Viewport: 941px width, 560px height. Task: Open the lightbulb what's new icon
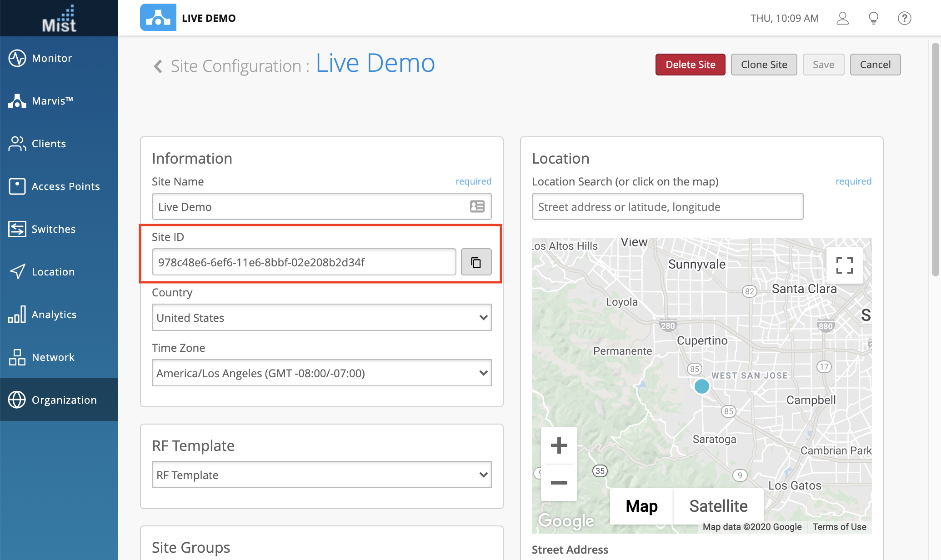(x=873, y=18)
